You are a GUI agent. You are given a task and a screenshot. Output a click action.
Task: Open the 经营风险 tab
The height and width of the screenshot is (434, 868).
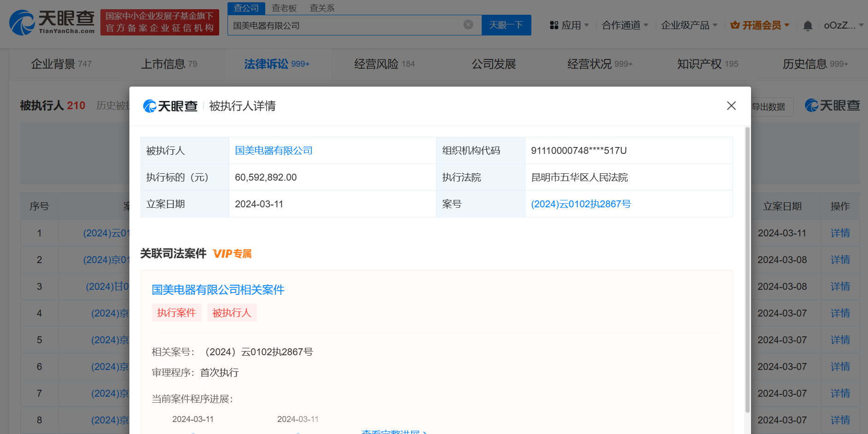[384, 64]
